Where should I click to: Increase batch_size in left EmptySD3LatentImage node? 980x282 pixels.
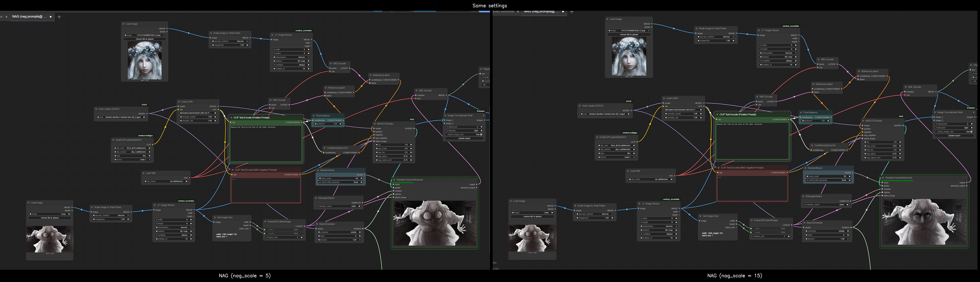click(x=302, y=237)
